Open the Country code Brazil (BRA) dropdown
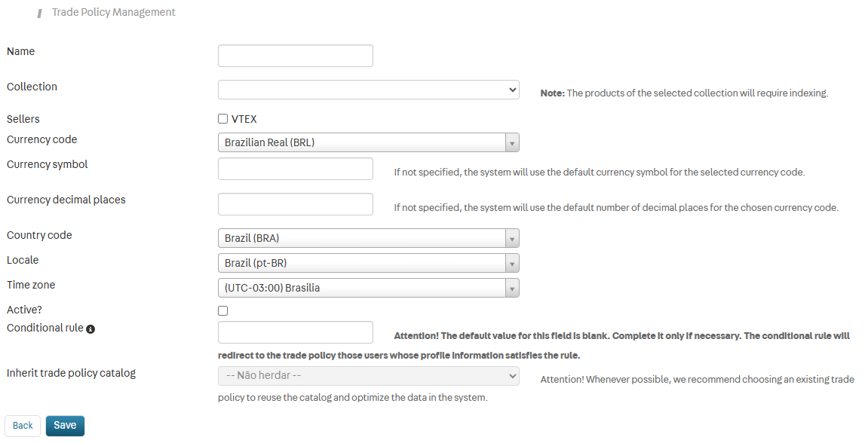Viewport: 868px width, 443px height. pos(369,238)
